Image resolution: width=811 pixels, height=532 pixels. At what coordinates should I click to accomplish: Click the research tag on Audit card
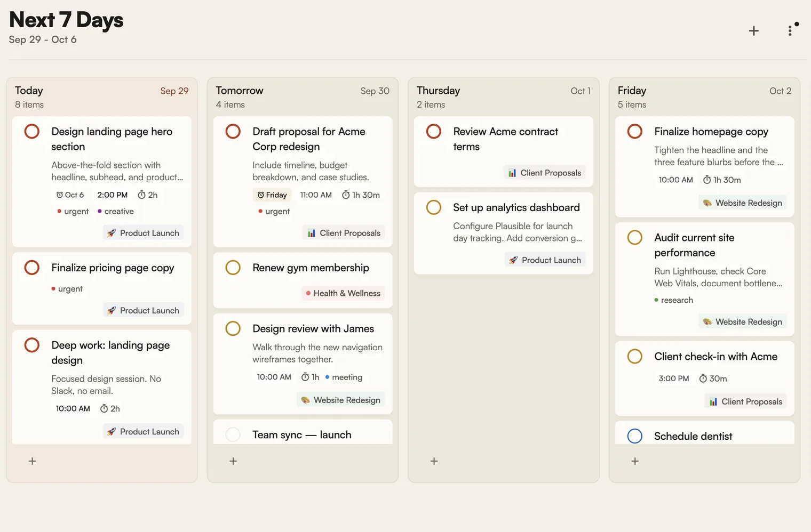(x=674, y=300)
